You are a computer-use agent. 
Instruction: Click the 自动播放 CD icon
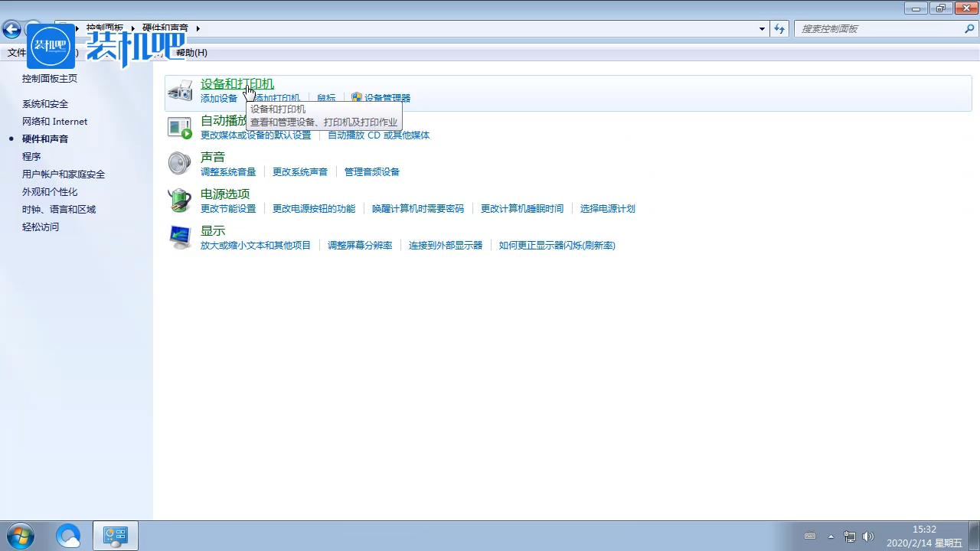(x=180, y=126)
